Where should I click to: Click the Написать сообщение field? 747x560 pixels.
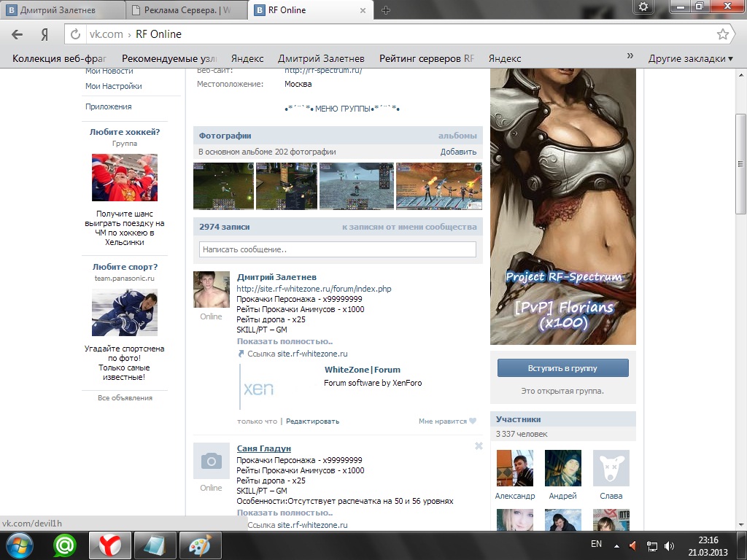pyautogui.click(x=338, y=249)
